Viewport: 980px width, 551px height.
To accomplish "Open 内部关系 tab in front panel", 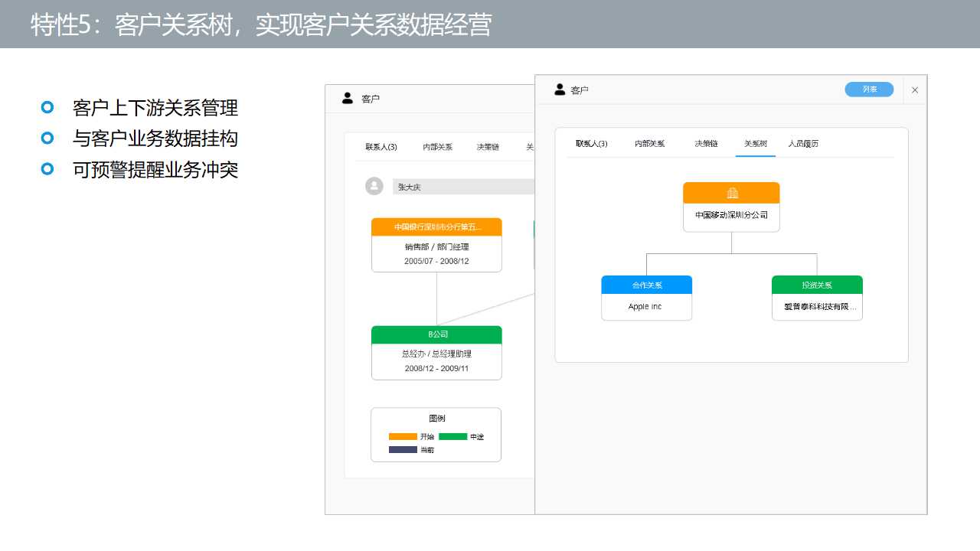I will click(649, 144).
